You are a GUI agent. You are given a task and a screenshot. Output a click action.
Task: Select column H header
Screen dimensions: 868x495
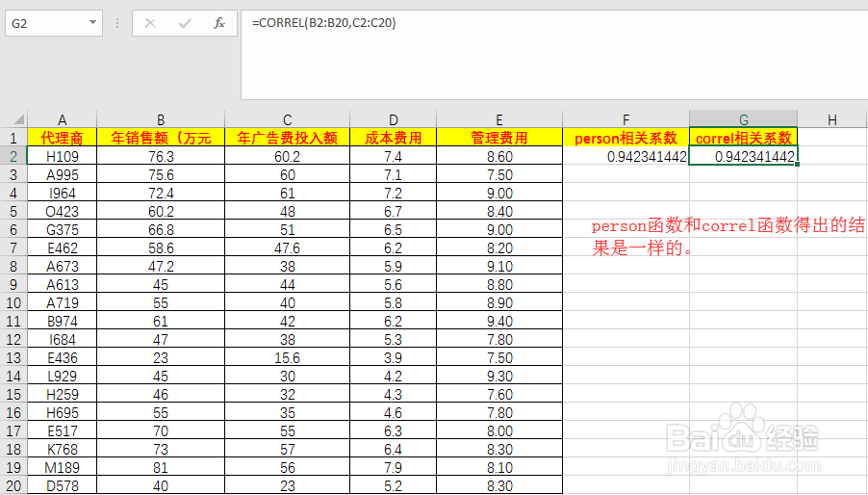pyautogui.click(x=832, y=119)
